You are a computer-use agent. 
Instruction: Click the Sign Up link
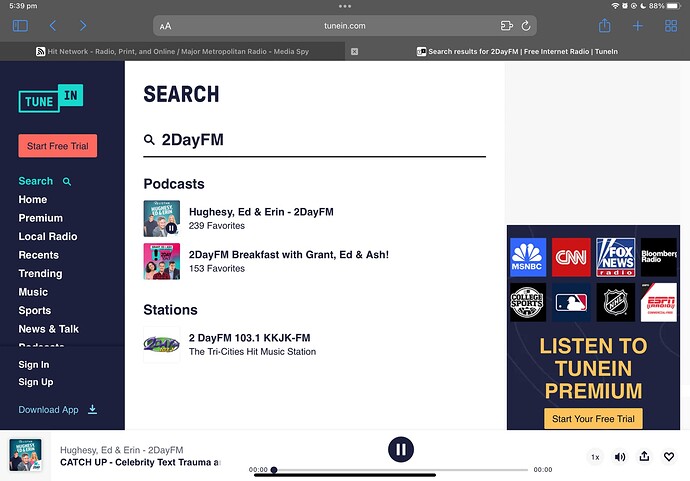(36, 382)
